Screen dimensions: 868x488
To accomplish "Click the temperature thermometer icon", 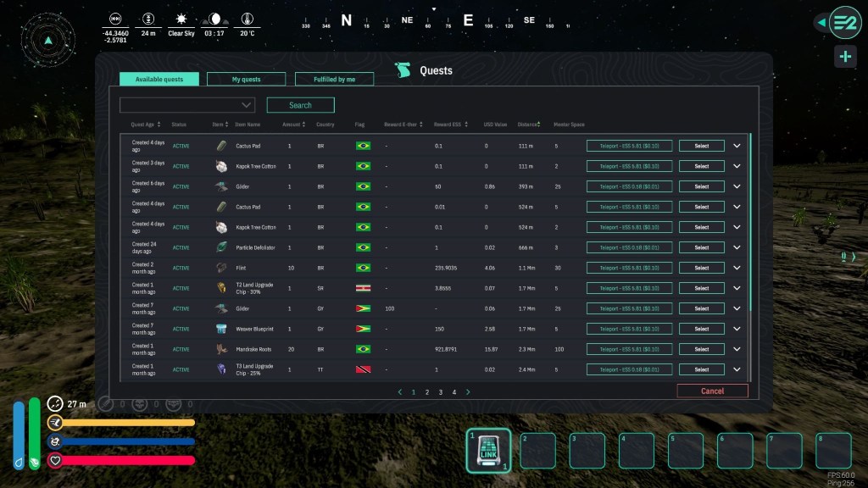I will (x=247, y=19).
